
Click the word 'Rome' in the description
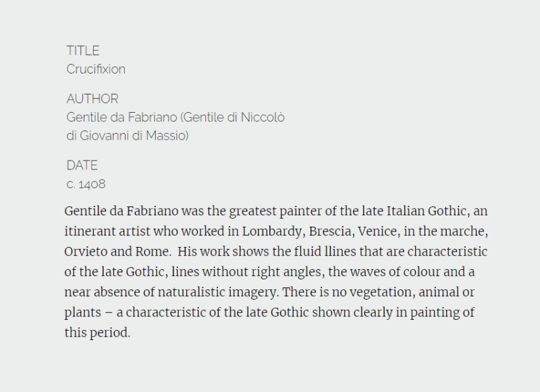pyautogui.click(x=153, y=252)
